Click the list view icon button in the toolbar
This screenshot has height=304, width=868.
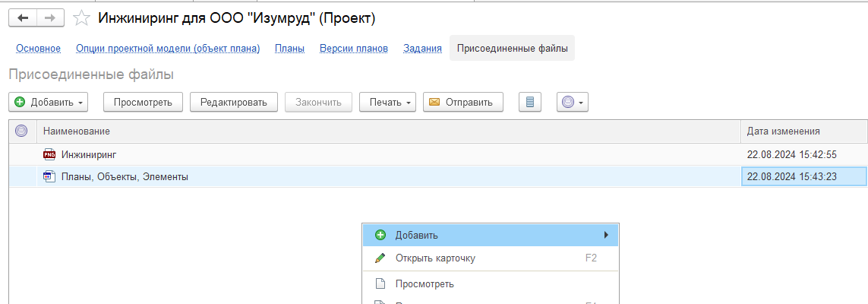(530, 102)
